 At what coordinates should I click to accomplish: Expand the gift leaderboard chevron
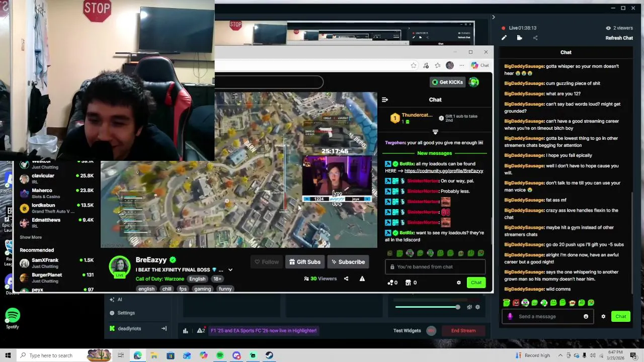(435, 132)
